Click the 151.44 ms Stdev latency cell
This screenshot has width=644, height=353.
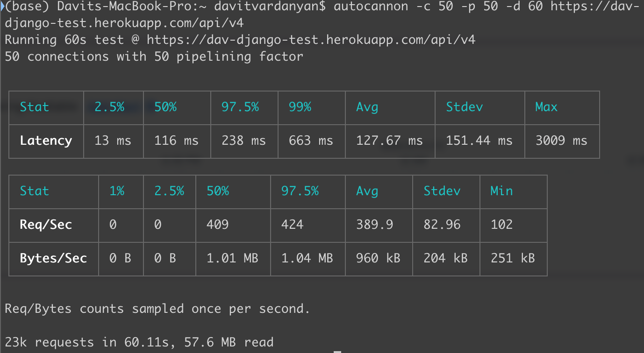point(479,141)
